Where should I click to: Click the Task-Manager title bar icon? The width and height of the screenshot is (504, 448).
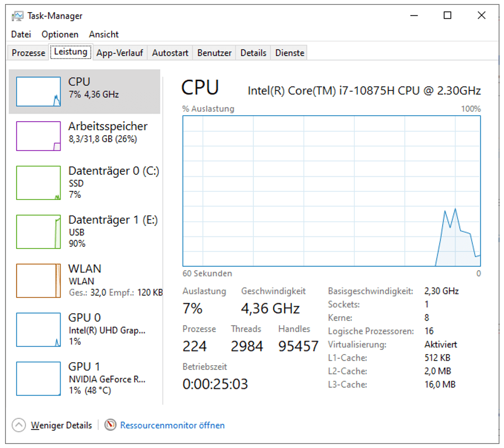point(17,16)
